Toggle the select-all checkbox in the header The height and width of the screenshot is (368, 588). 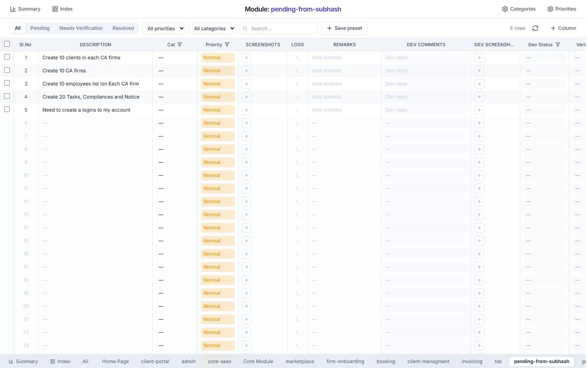pos(7,44)
